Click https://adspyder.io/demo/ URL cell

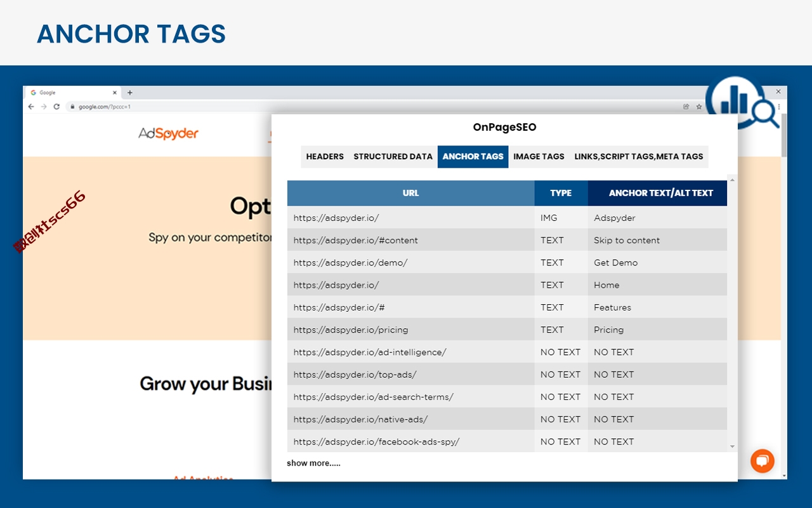click(411, 262)
